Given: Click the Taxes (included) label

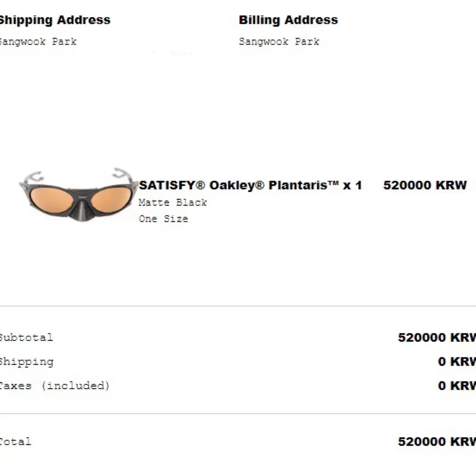Looking at the screenshot, I should pyautogui.click(x=55, y=386).
